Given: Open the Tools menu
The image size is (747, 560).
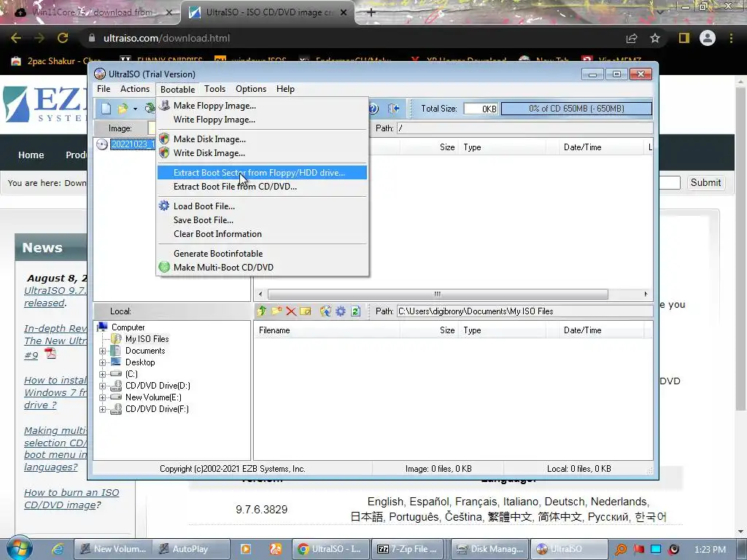Looking at the screenshot, I should click(215, 89).
